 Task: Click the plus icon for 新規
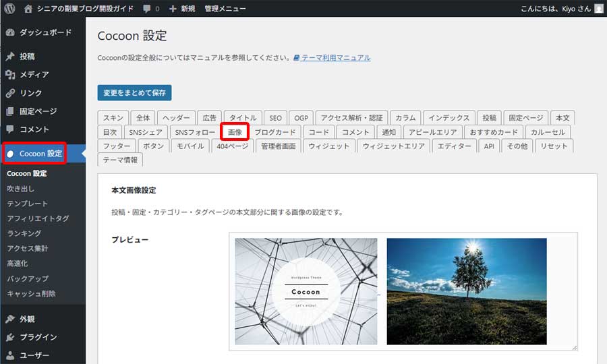[x=173, y=9]
